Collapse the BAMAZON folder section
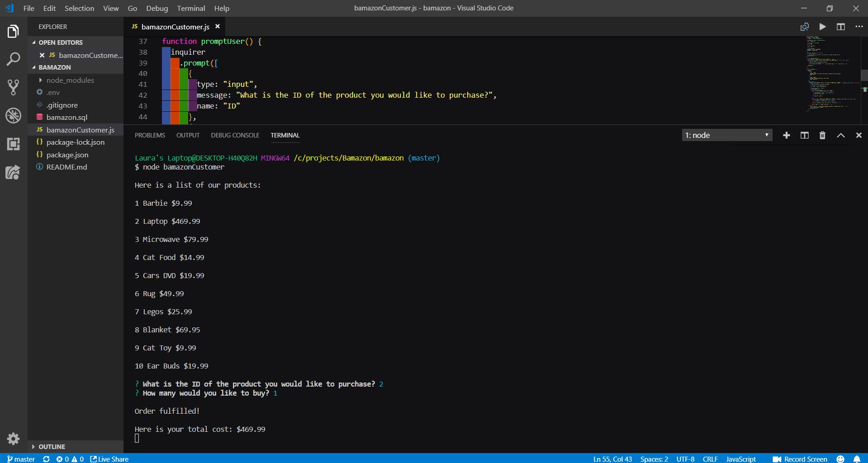Screen dimensions: 868x463 [x=75, y=67]
